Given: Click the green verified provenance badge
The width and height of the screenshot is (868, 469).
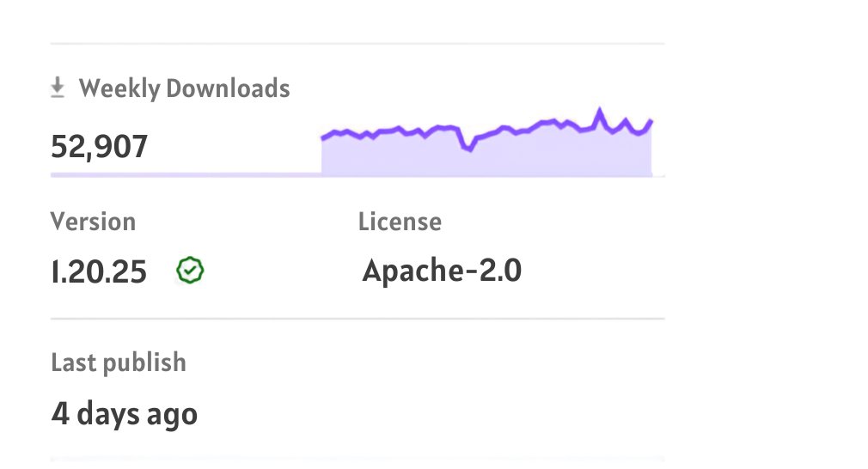Looking at the screenshot, I should click(190, 271).
